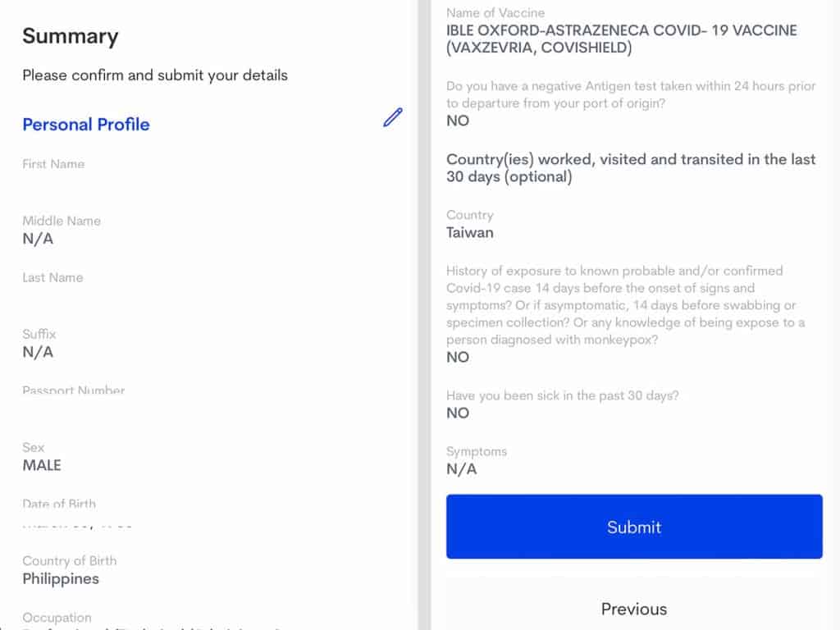Select the Middle Name N/A value
Image resolution: width=840 pixels, height=630 pixels.
point(38,239)
